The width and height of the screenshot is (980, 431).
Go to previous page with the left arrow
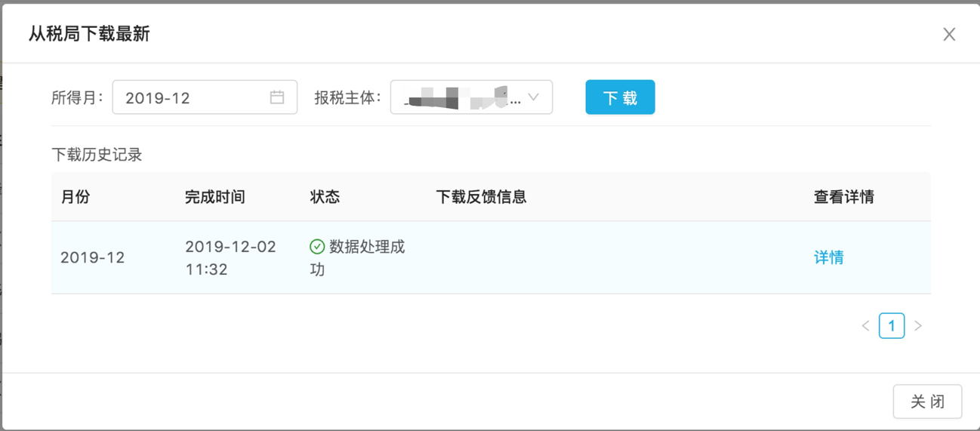point(865,326)
